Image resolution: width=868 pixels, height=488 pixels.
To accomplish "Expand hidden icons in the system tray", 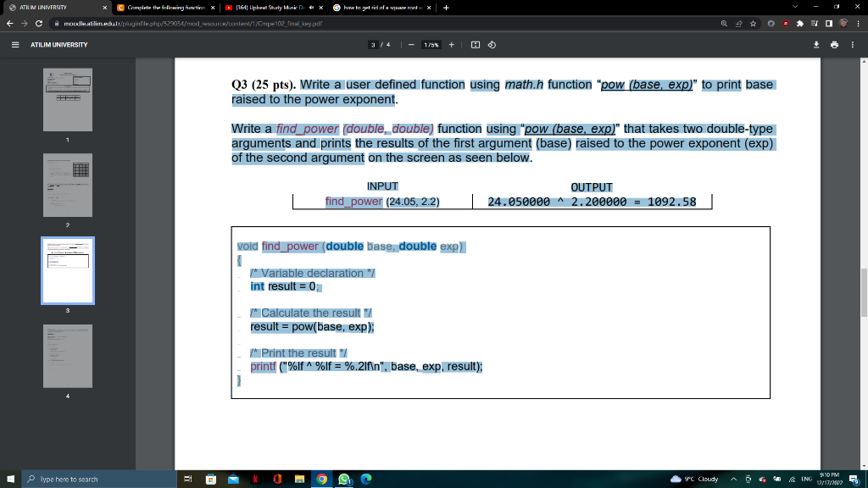I will coord(734,478).
